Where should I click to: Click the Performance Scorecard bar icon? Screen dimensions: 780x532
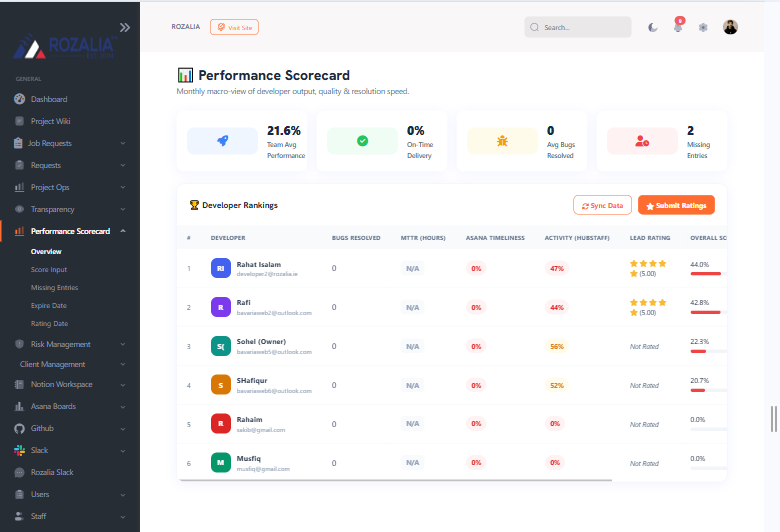click(19, 231)
